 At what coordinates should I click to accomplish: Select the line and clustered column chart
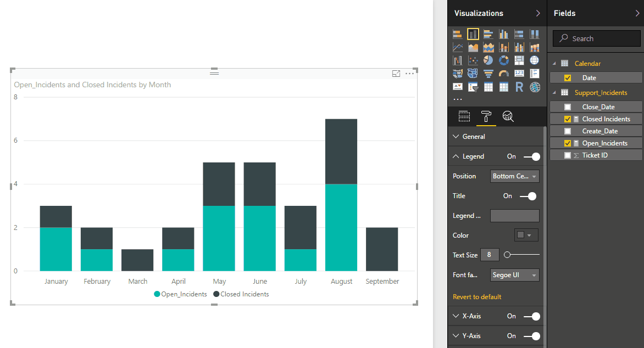click(519, 48)
